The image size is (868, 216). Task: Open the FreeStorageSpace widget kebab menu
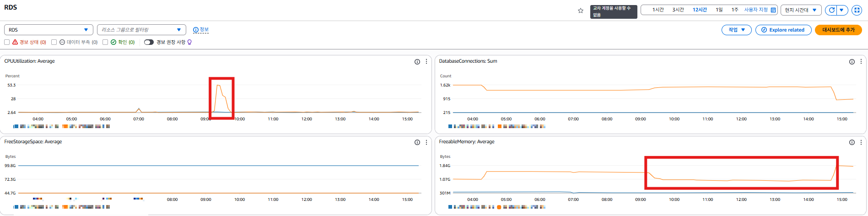[426, 142]
